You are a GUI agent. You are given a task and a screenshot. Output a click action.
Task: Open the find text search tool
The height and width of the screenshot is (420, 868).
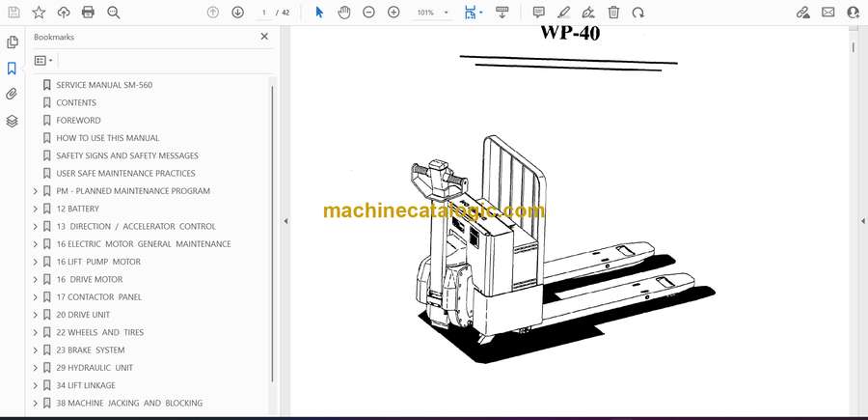(x=114, y=13)
